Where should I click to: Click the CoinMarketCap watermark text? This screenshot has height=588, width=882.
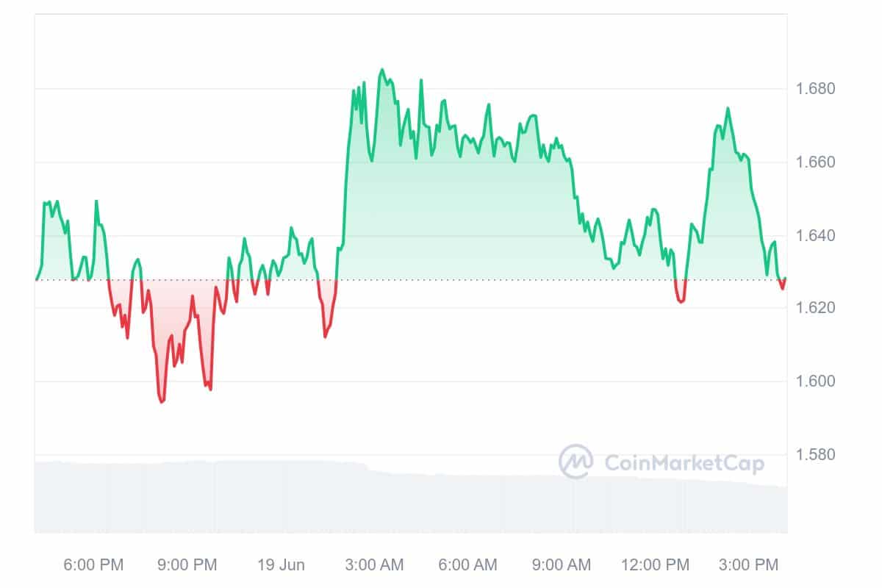click(x=684, y=462)
